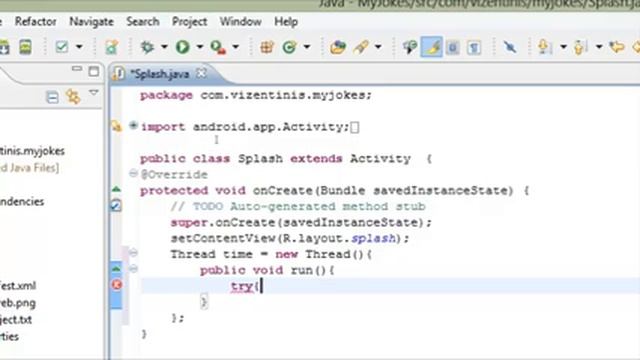Click the New Java Class icon

coord(289,47)
